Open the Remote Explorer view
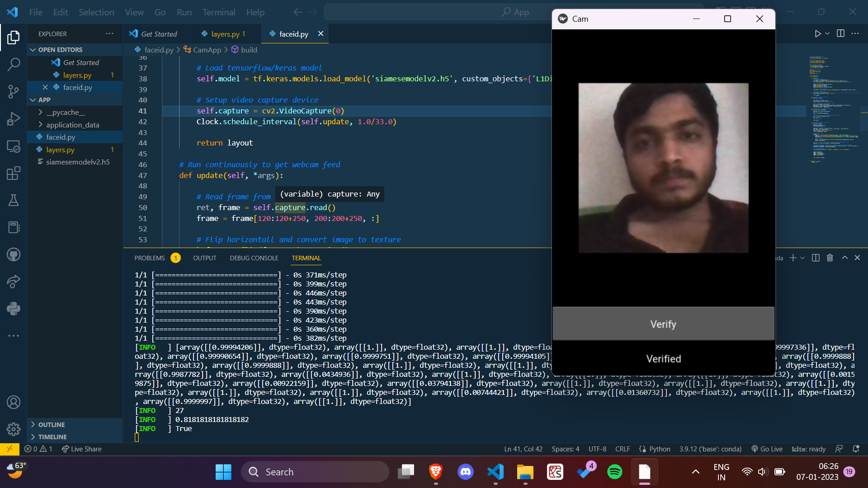This screenshot has height=488, width=868. 14,146
